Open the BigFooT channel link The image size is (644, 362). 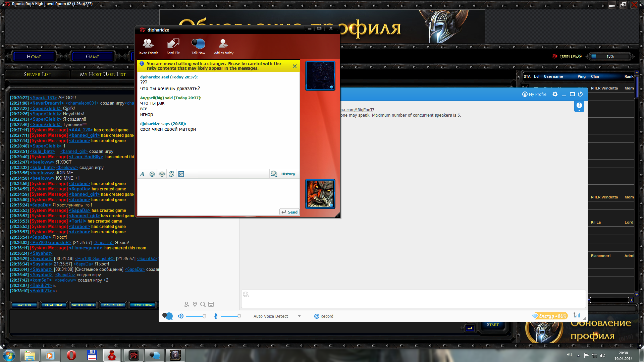[357, 110]
